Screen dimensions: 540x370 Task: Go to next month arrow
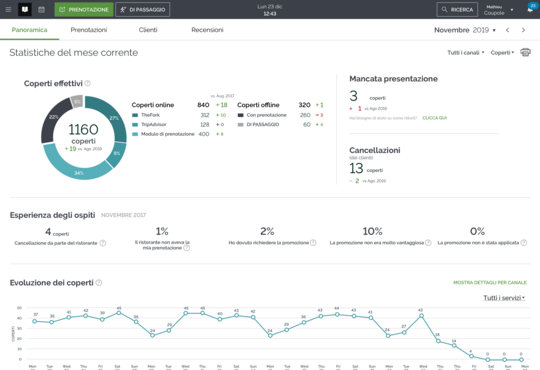(523, 30)
